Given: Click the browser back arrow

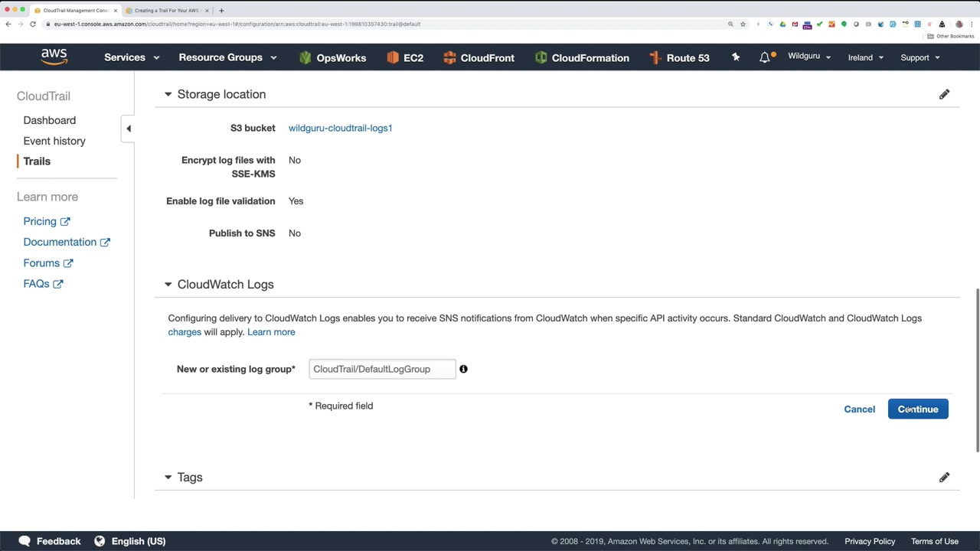Looking at the screenshot, I should point(8,24).
